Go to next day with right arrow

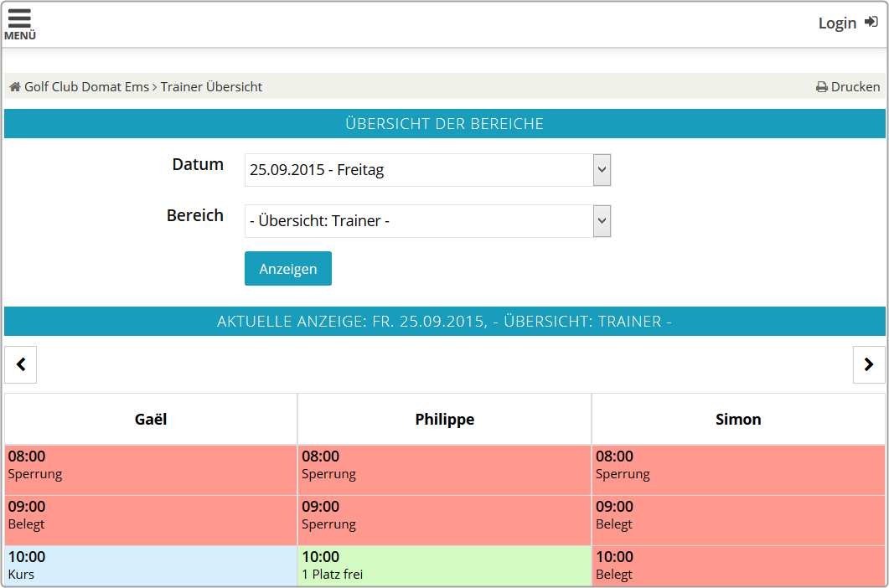coord(869,364)
